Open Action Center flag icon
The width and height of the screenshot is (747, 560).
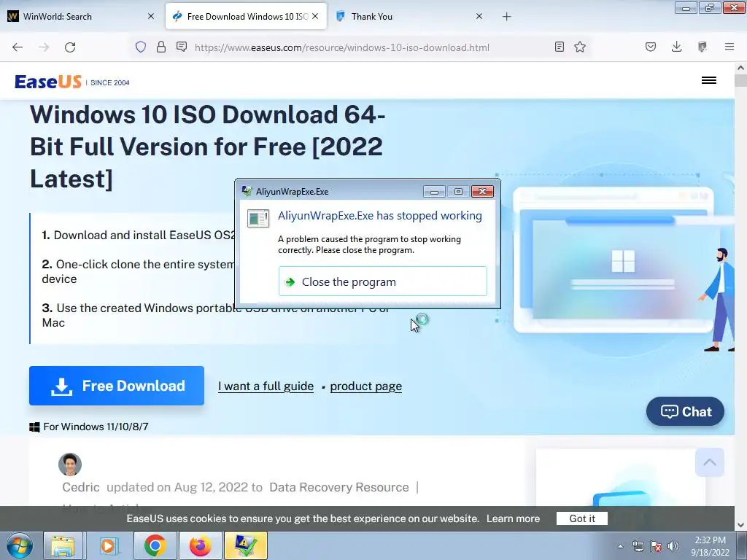click(656, 546)
